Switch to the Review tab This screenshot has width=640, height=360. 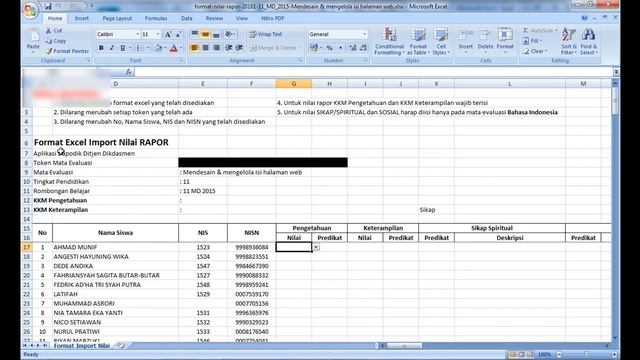coord(214,18)
